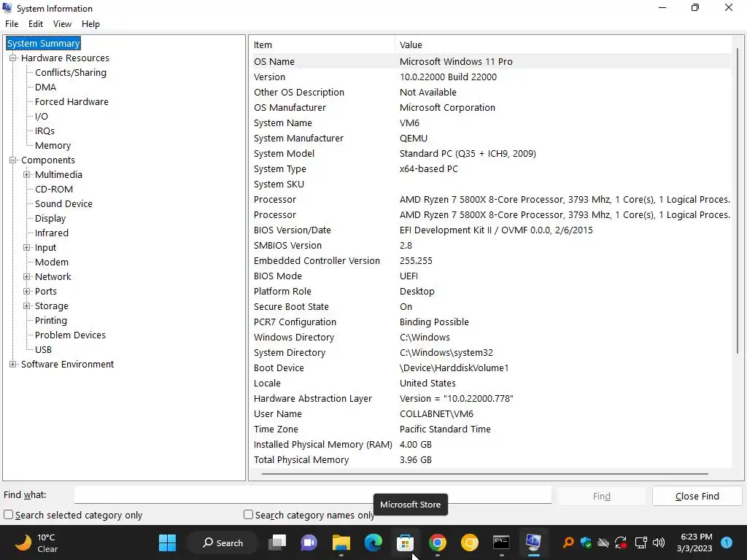The image size is (747, 560).
Task: Click the taskbar Search box
Action: [222, 542]
